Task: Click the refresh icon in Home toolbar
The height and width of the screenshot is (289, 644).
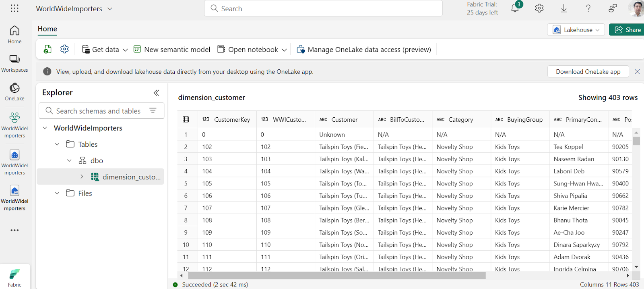Action: click(x=47, y=50)
